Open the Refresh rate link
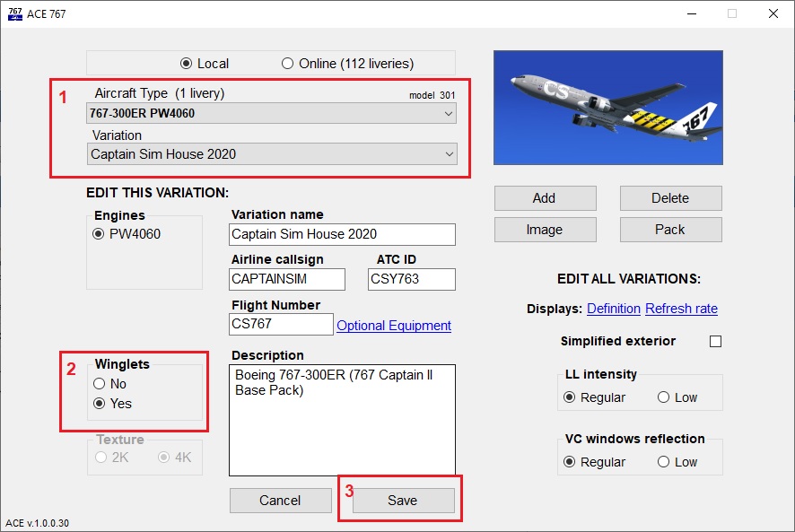The width and height of the screenshot is (795, 532). click(x=681, y=309)
